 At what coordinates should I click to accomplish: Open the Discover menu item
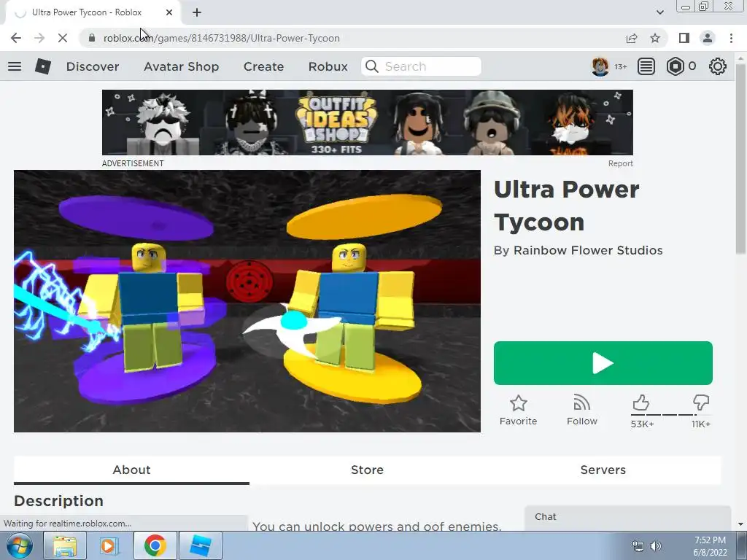pos(93,66)
